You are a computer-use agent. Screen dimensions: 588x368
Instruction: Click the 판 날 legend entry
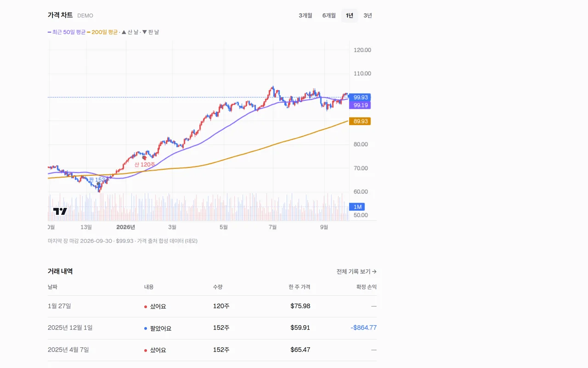(151, 32)
